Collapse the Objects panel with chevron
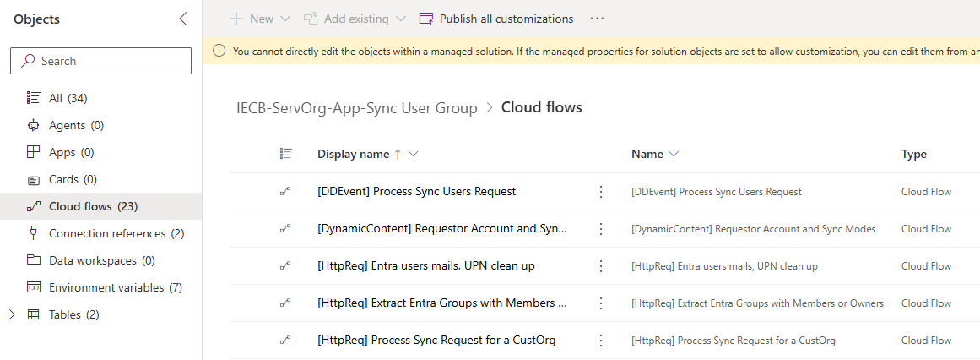The height and width of the screenshot is (360, 980). point(183,19)
